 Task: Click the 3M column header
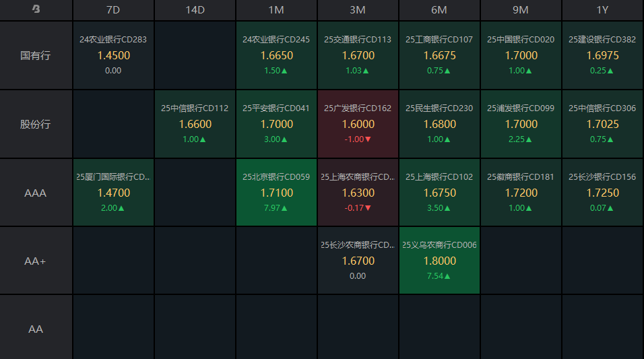pyautogui.click(x=358, y=10)
